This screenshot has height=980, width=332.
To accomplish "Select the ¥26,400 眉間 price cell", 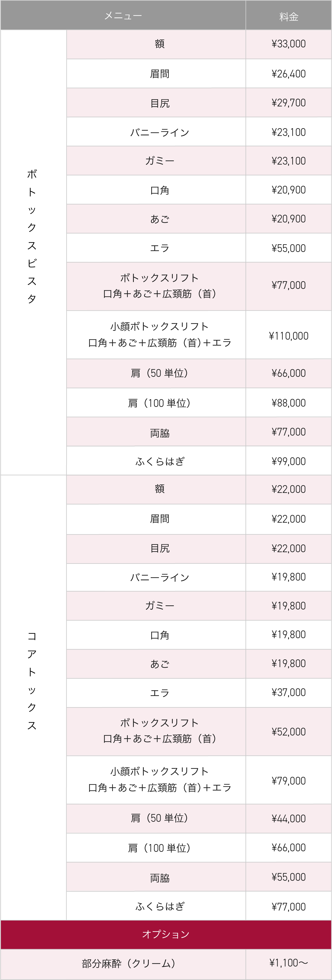I will pos(289,74).
